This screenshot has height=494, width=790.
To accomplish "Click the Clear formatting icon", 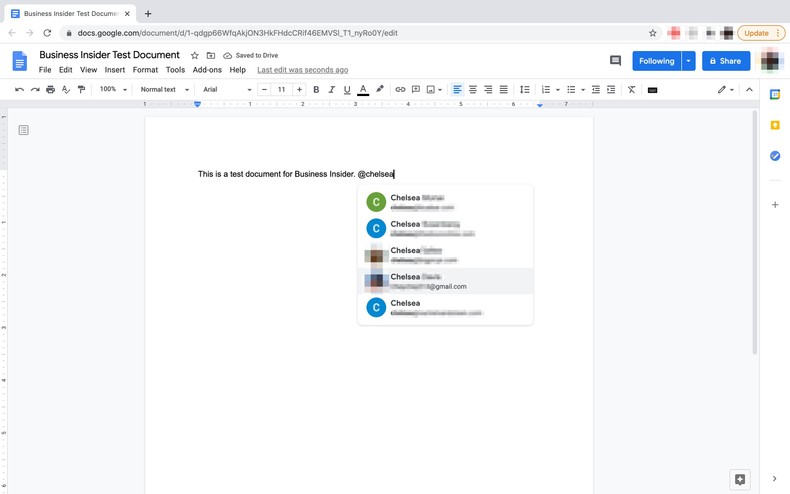I will [631, 90].
